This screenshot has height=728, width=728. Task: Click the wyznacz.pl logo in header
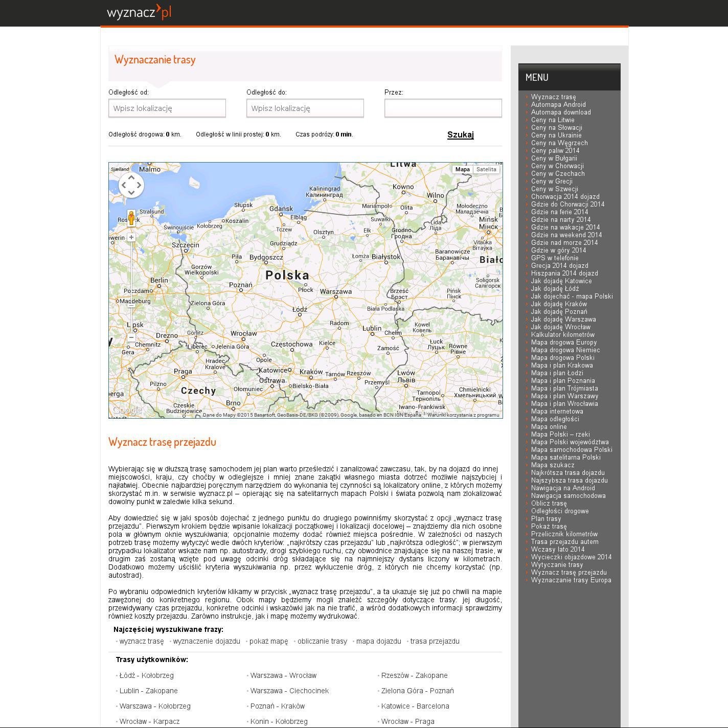click(x=139, y=12)
